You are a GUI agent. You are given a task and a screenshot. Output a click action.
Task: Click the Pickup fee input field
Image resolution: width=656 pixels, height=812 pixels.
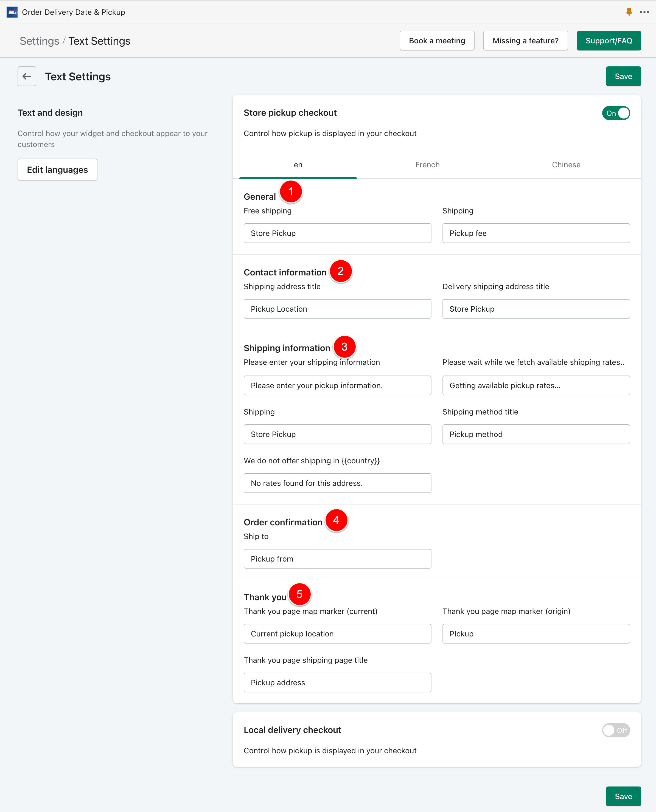(536, 233)
